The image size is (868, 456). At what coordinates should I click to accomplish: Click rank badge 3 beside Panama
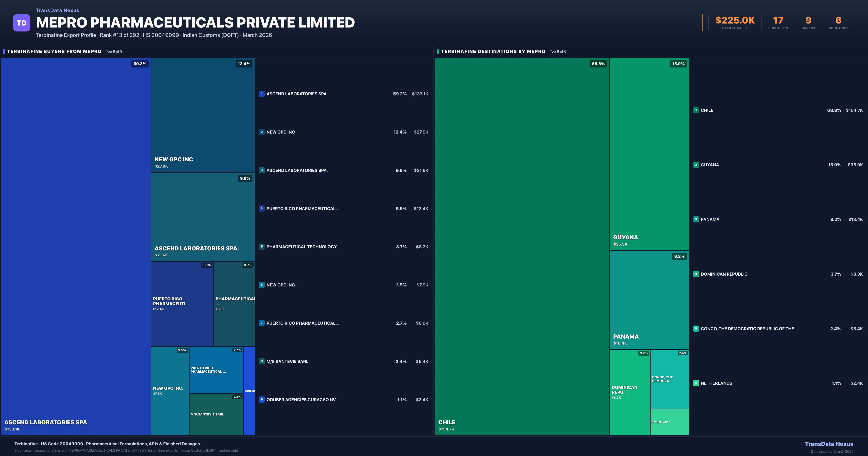[x=696, y=219]
